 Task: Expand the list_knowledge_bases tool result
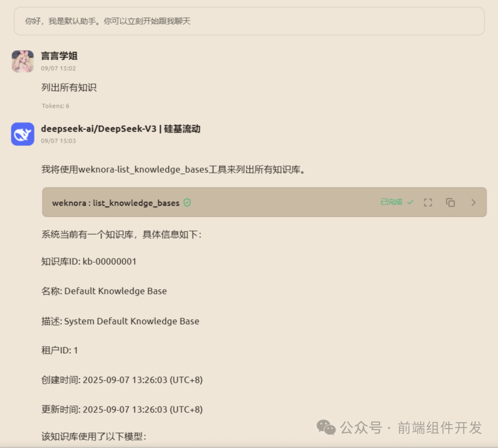point(473,202)
